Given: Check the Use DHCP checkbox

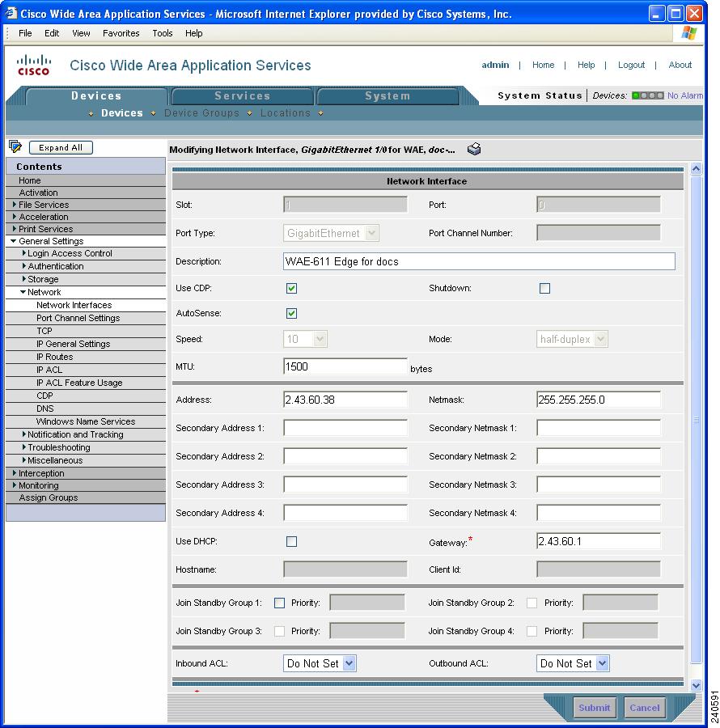Looking at the screenshot, I should tap(291, 541).
